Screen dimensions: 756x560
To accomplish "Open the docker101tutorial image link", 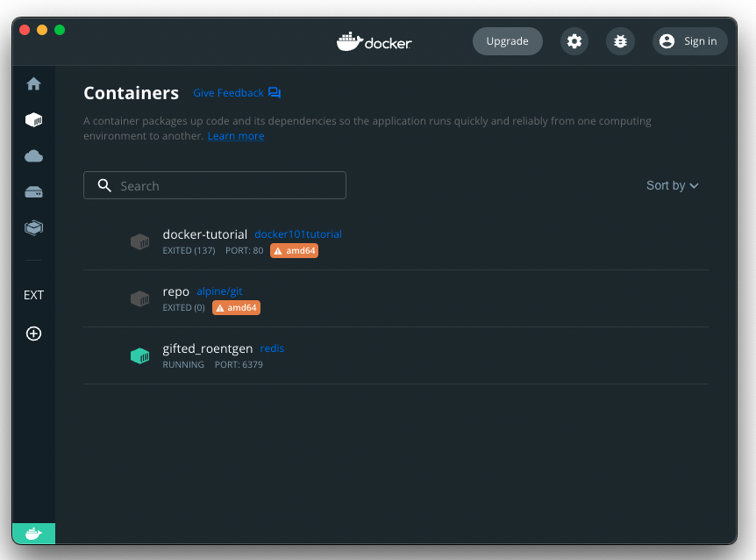I will click(298, 234).
